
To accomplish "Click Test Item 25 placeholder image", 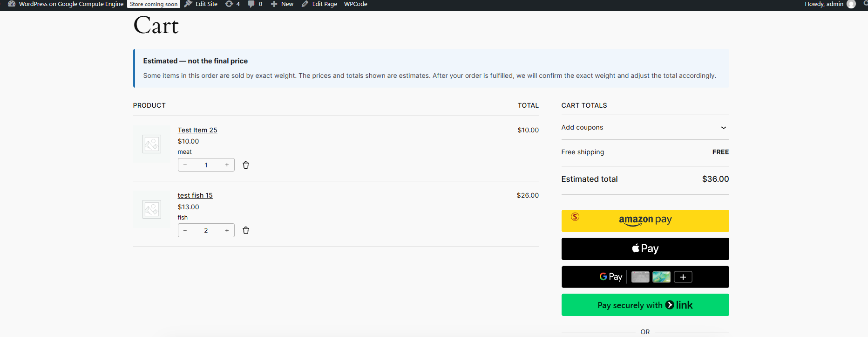I will [152, 144].
